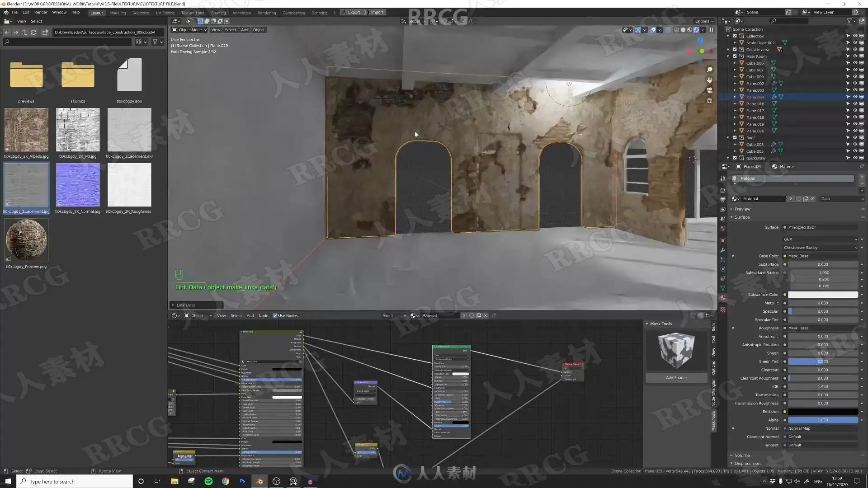The height and width of the screenshot is (488, 868).
Task: Open the Object Mode dropdown
Action: tap(189, 30)
